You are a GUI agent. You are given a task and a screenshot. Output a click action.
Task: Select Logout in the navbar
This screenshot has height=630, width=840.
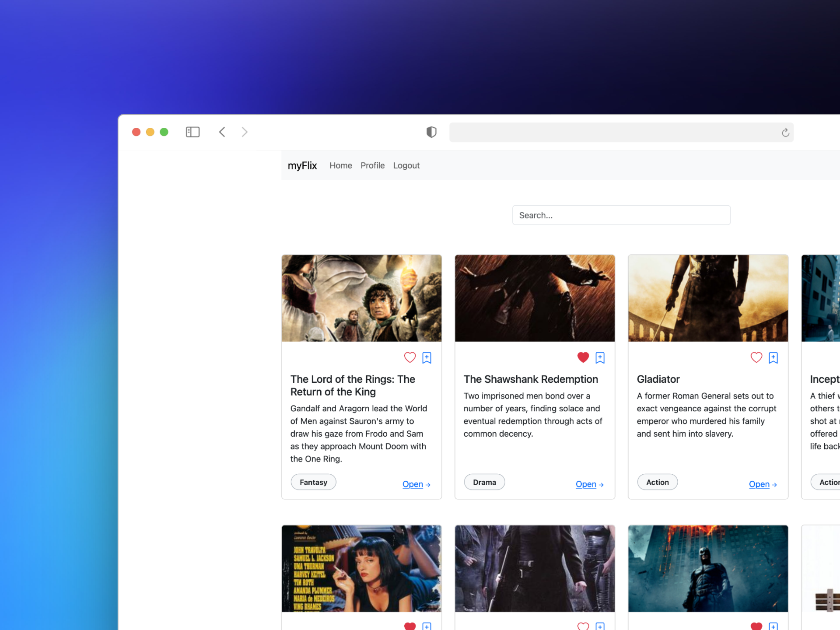click(406, 165)
